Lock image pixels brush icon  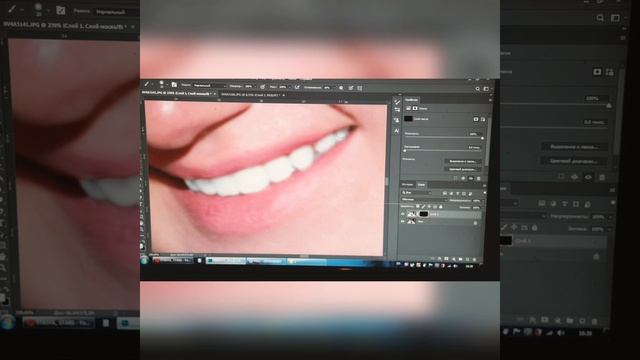[424, 207]
